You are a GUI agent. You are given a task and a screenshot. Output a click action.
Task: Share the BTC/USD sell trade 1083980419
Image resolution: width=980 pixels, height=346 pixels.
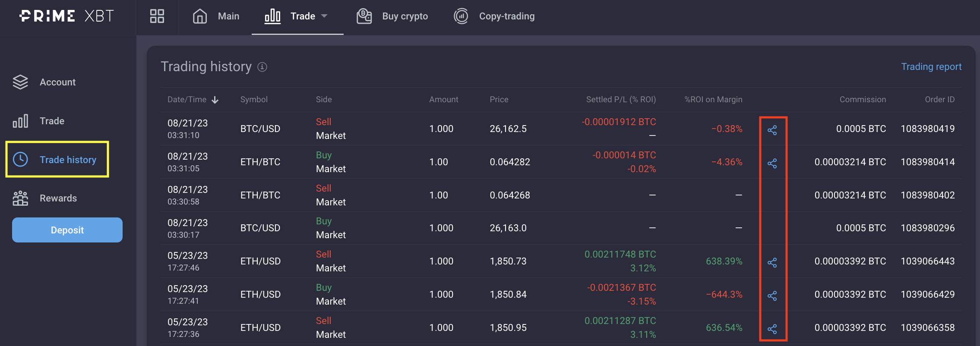coord(772,130)
